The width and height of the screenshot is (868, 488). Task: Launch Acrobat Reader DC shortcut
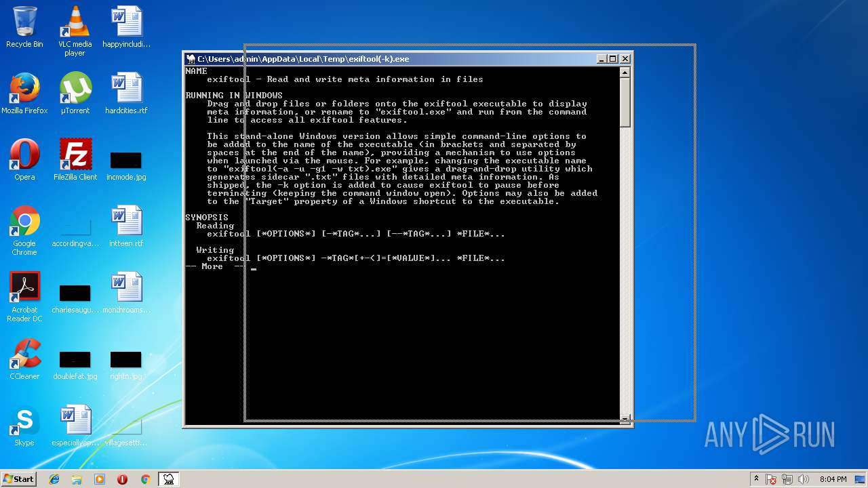click(x=24, y=297)
